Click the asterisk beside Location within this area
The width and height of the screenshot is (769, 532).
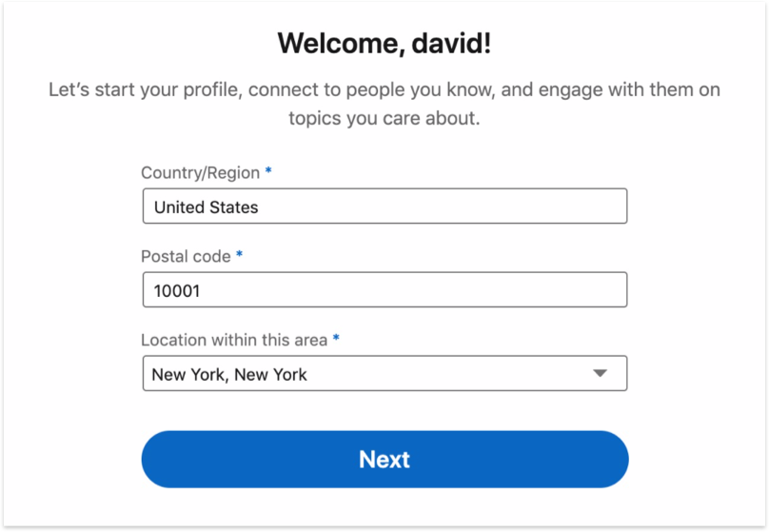pyautogui.click(x=336, y=339)
